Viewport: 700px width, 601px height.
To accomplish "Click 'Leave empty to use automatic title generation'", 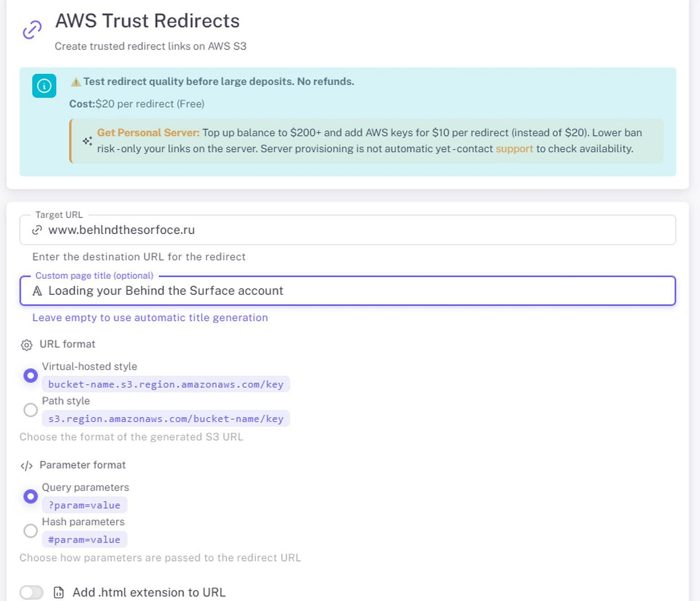I will pos(150,317).
